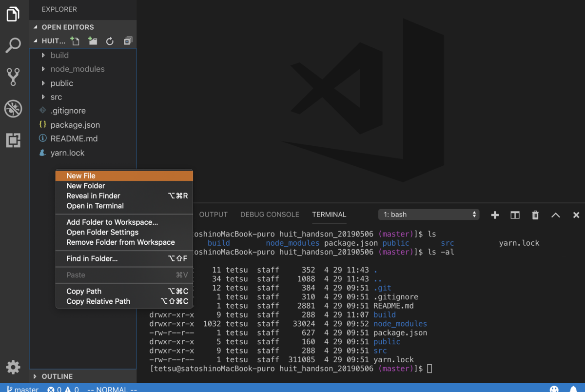The image size is (585, 392).
Task: Select Remove Folder from Workspace
Action: point(124,242)
